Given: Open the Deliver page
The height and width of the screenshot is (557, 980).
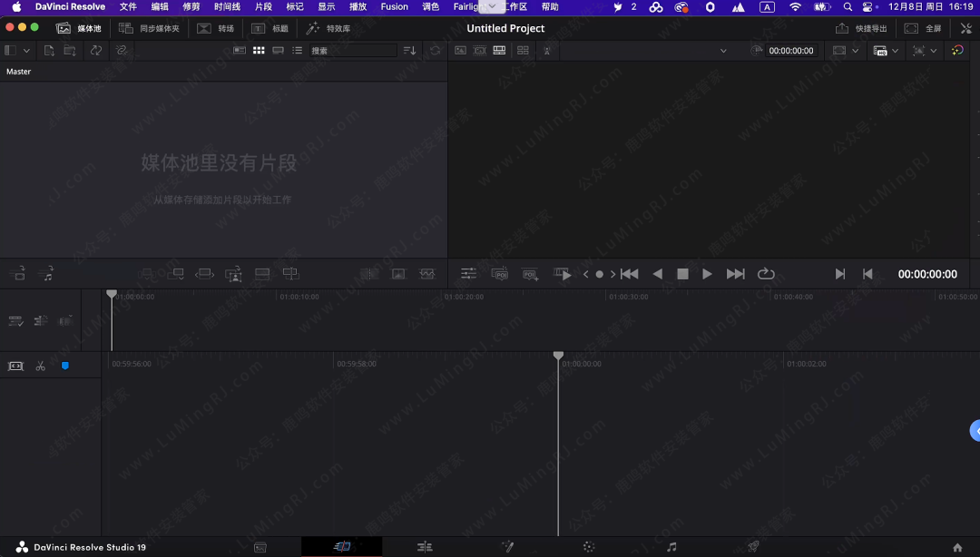Looking at the screenshot, I should [x=752, y=546].
